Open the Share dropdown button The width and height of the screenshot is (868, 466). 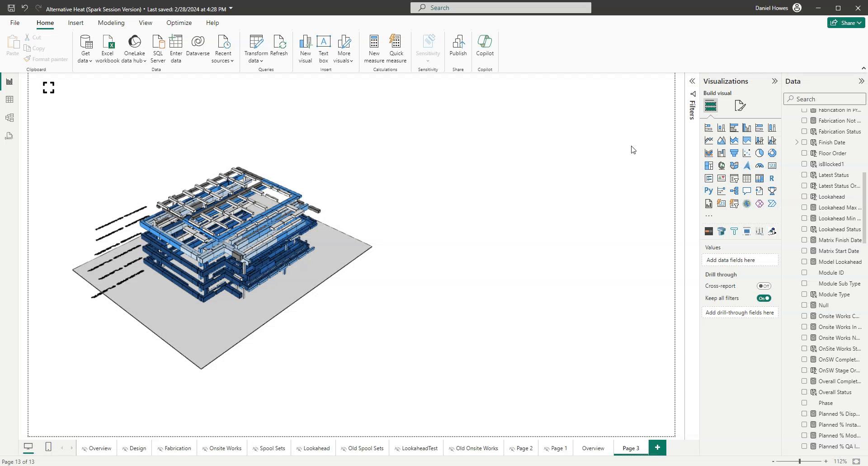(846, 23)
